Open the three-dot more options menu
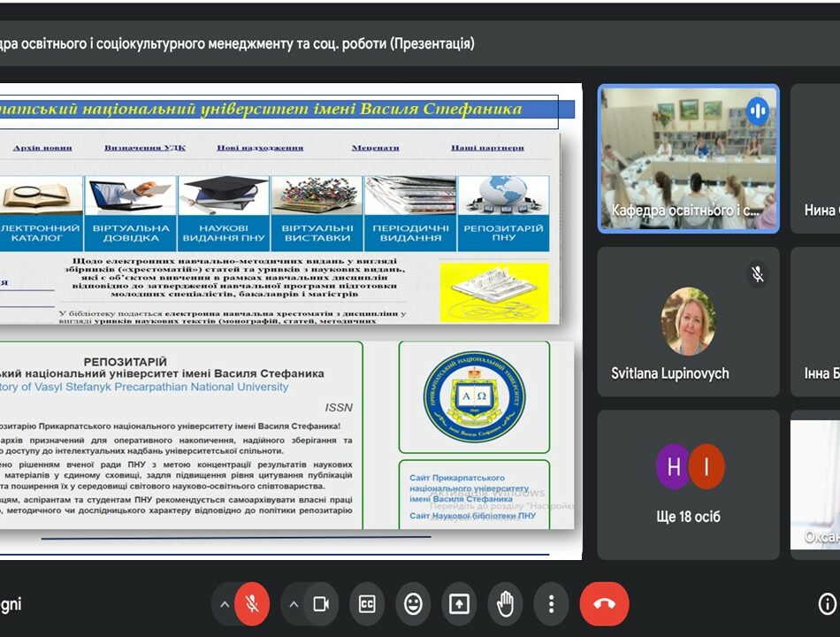The width and height of the screenshot is (840, 637). pos(551,604)
